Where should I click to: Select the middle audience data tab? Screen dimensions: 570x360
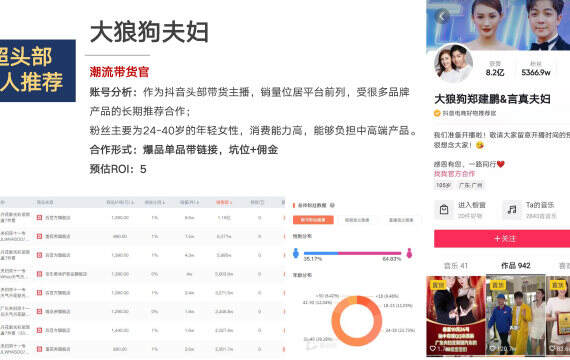point(357,220)
